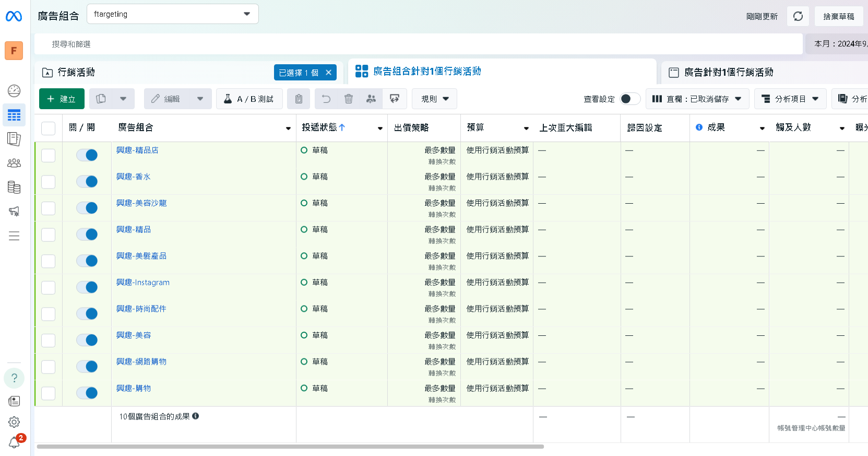
Task: Click the clipboard paste icon
Action: coord(299,99)
